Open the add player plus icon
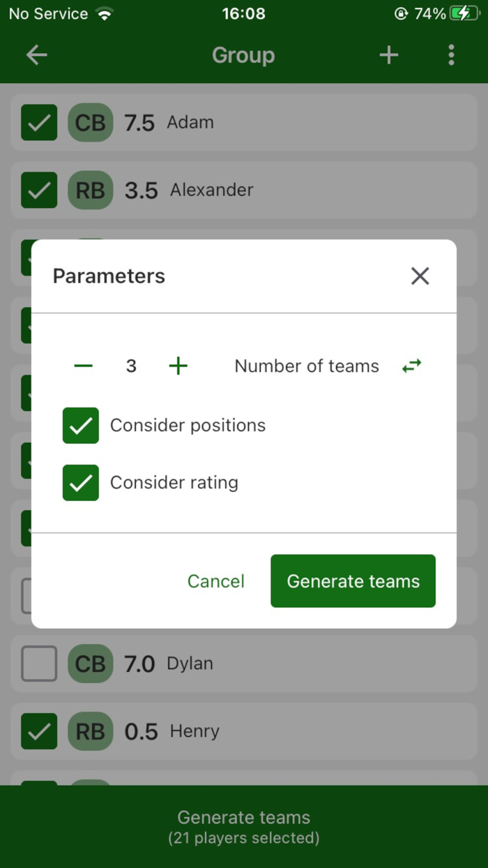488x868 pixels. pyautogui.click(x=388, y=55)
